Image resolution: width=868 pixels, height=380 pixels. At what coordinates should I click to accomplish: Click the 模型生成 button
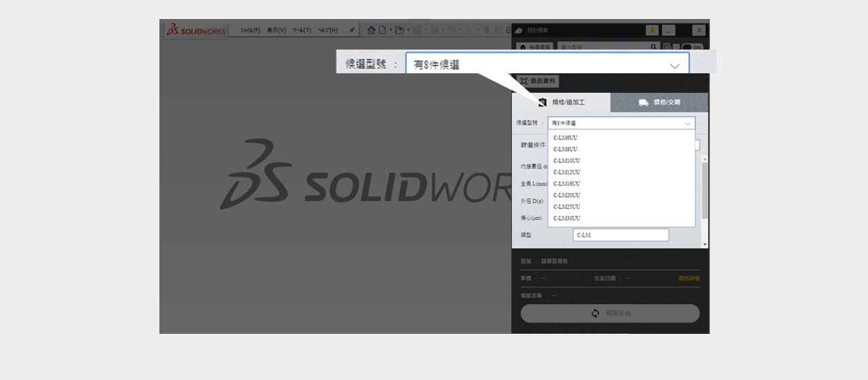click(610, 313)
